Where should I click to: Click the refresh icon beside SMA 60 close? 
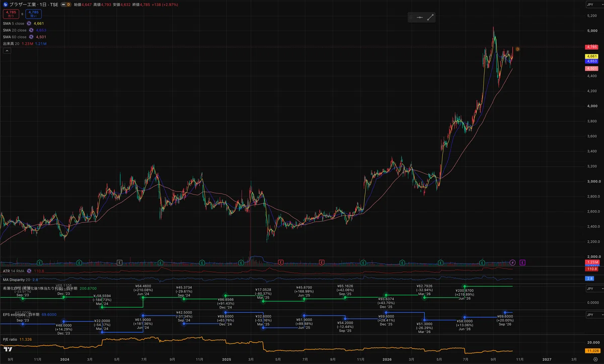31,37
